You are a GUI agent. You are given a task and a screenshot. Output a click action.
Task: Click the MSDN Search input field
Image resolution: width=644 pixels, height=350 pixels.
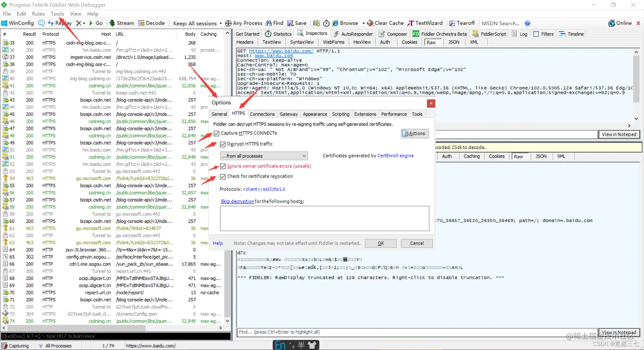click(x=501, y=23)
